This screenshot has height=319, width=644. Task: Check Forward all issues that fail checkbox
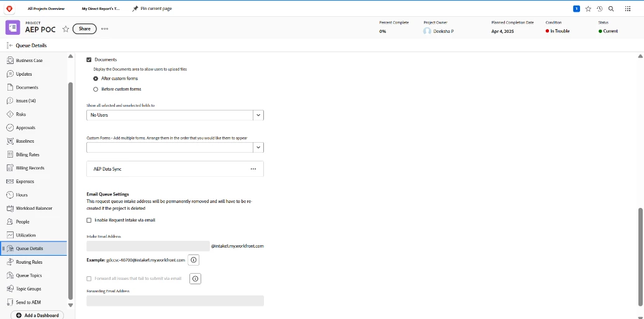click(x=89, y=279)
